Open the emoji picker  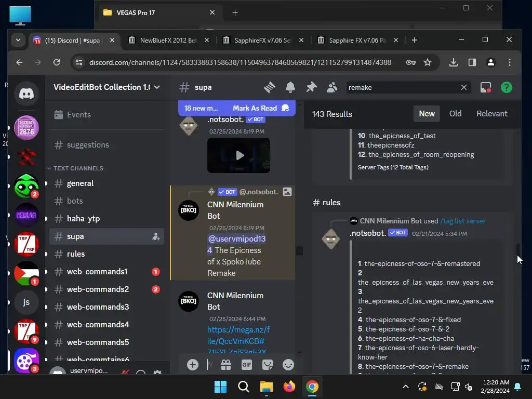pos(288,365)
